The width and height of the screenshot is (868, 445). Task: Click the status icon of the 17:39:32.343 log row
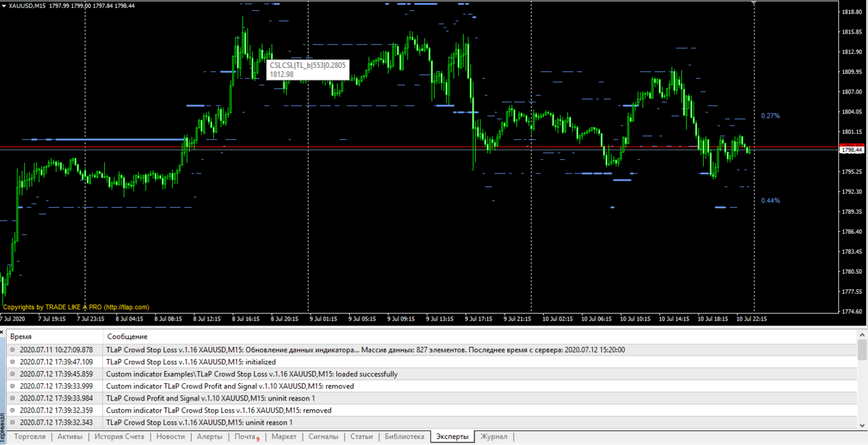tap(12, 422)
